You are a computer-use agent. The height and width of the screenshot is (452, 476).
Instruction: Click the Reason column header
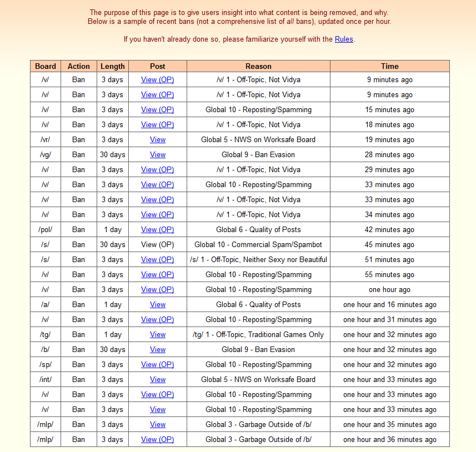[x=258, y=66]
